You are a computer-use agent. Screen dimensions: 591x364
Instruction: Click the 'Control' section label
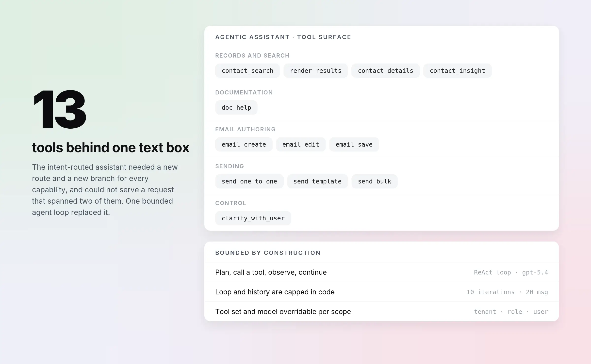point(231,203)
